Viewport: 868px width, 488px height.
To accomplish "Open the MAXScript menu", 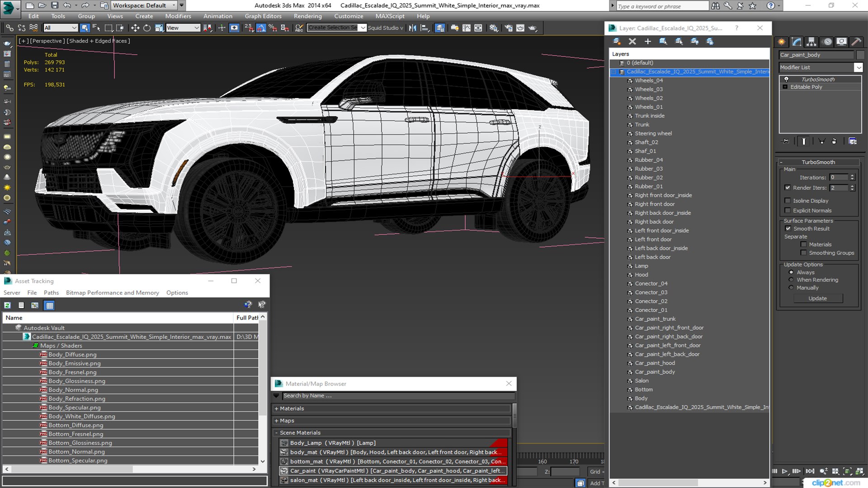I will 390,16.
